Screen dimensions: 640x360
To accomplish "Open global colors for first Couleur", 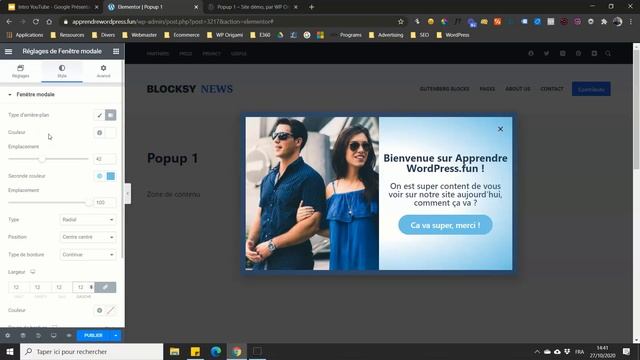I will tap(99, 133).
